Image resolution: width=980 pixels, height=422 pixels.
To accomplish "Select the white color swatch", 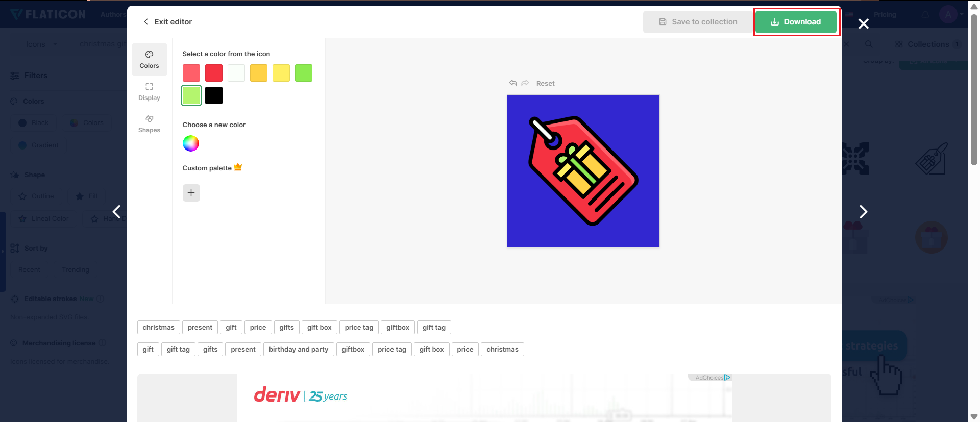I will coord(236,73).
